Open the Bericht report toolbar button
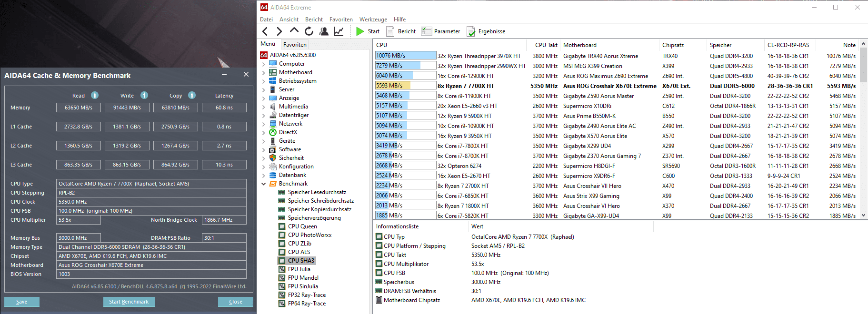The width and height of the screenshot is (868, 314). (401, 31)
